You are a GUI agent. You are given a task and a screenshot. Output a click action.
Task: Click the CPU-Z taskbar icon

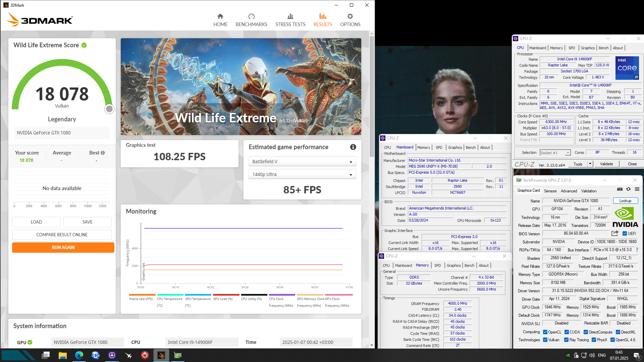click(112, 355)
